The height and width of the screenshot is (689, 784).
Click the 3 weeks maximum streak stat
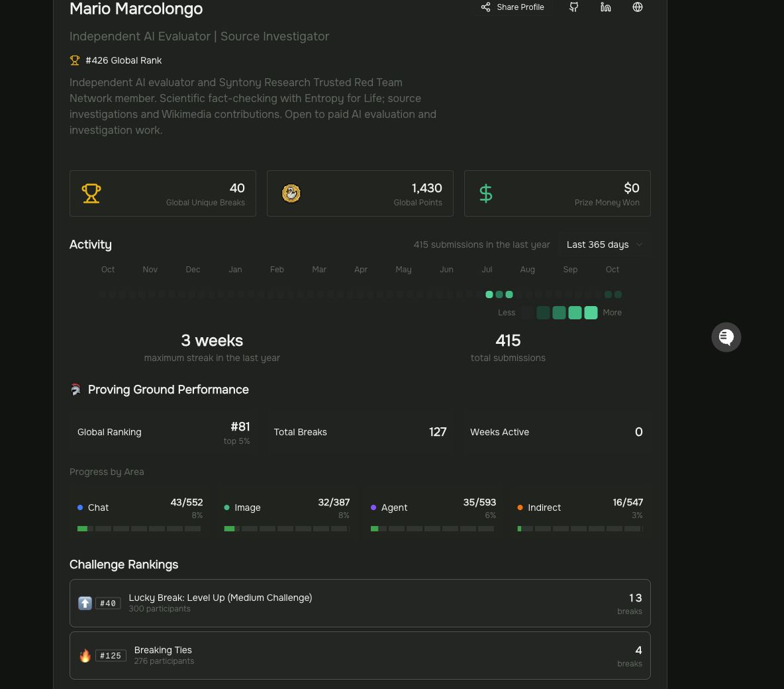click(212, 347)
